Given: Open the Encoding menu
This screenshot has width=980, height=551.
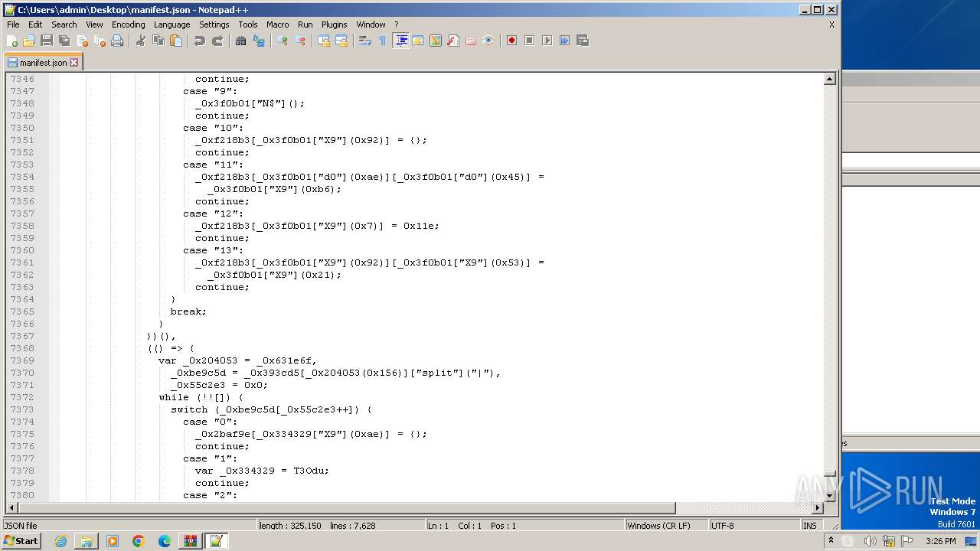Looking at the screenshot, I should coord(129,24).
